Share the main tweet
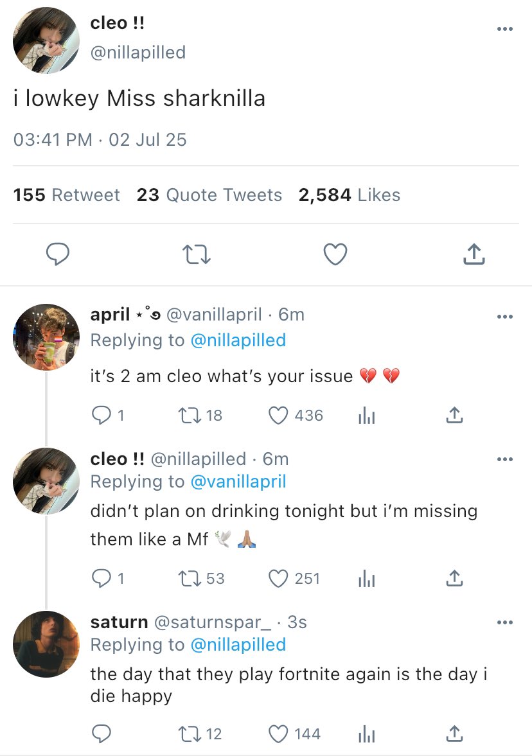 pyautogui.click(x=474, y=254)
